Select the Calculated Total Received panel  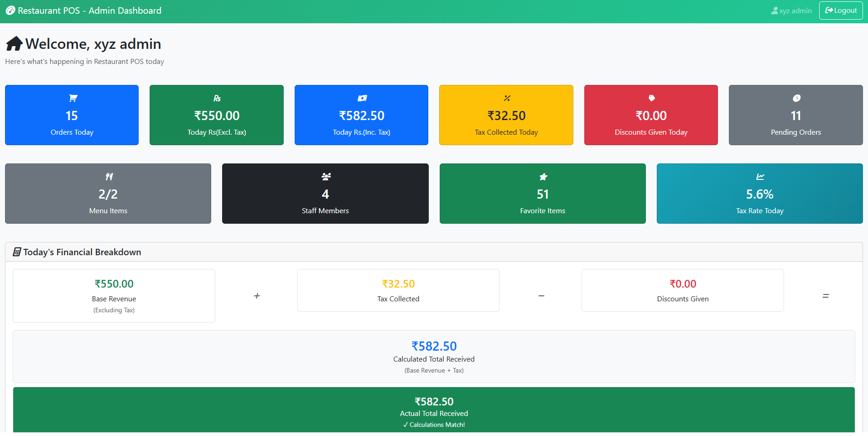pyautogui.click(x=434, y=357)
